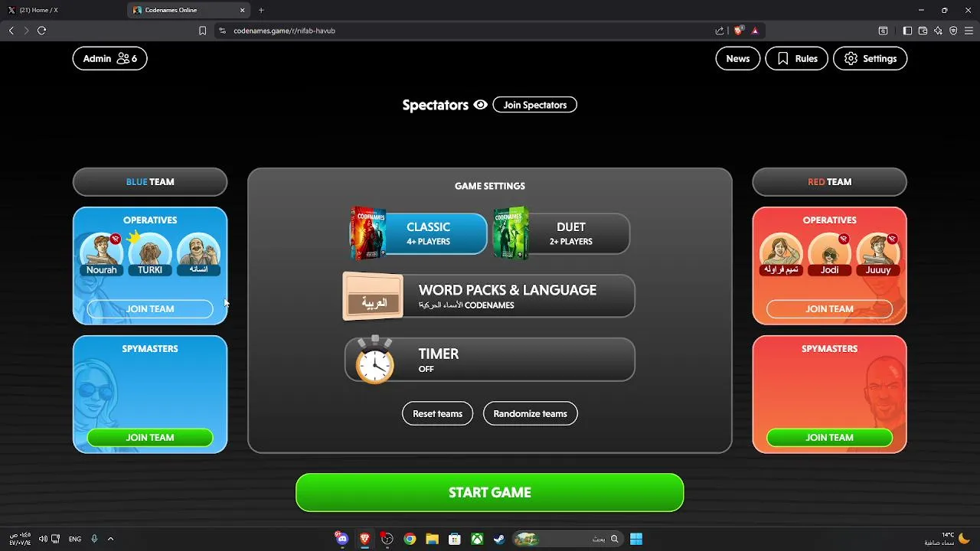This screenshot has width=980, height=551.
Task: Join Red team operatives
Action: (x=829, y=309)
